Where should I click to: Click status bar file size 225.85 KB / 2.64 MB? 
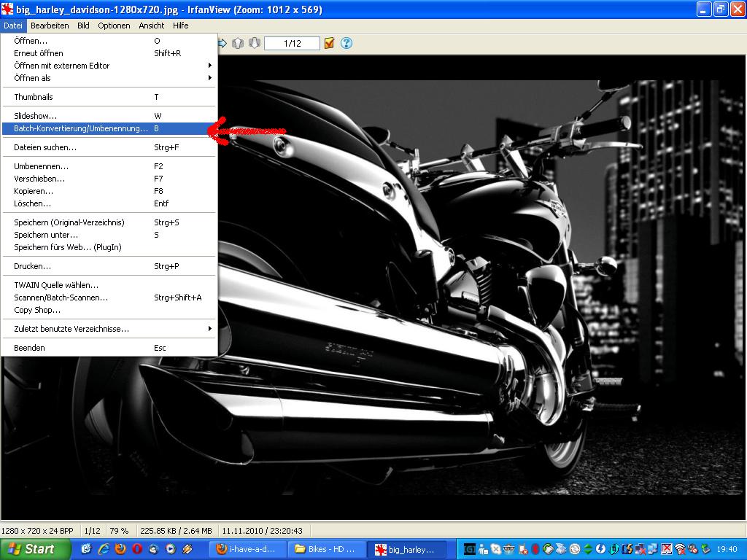(176, 531)
